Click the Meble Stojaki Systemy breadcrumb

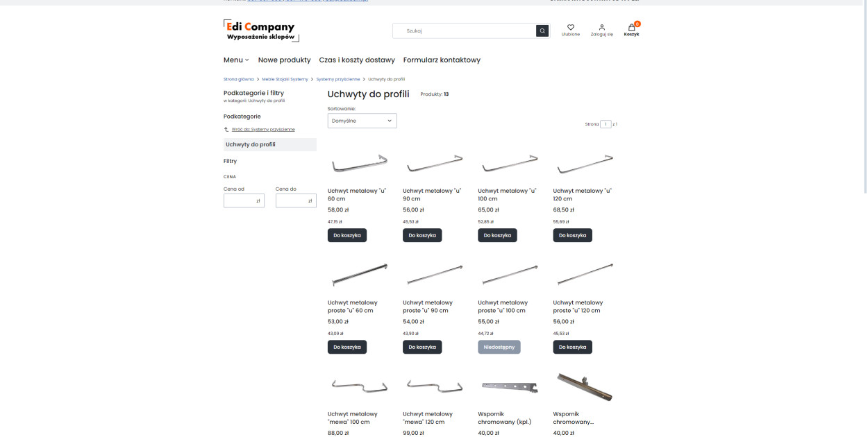(x=285, y=79)
